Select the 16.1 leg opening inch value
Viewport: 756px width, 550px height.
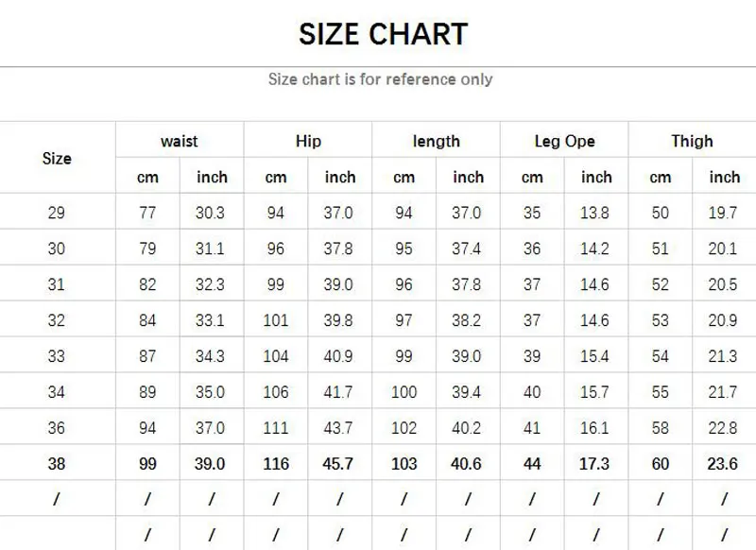[594, 428]
